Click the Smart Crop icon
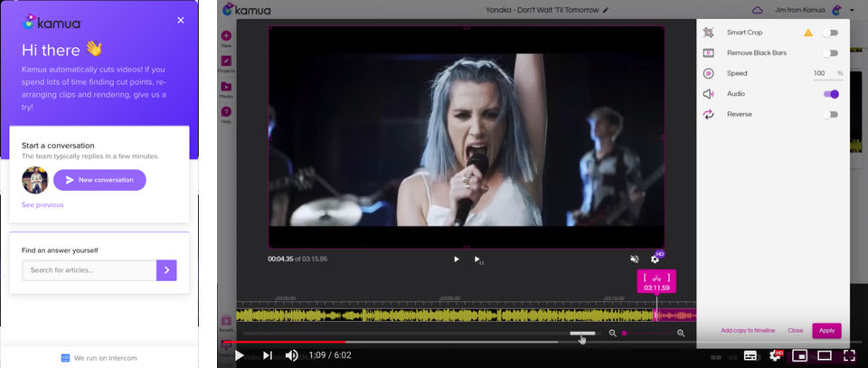Screen dimensions: 868x368 709,33
